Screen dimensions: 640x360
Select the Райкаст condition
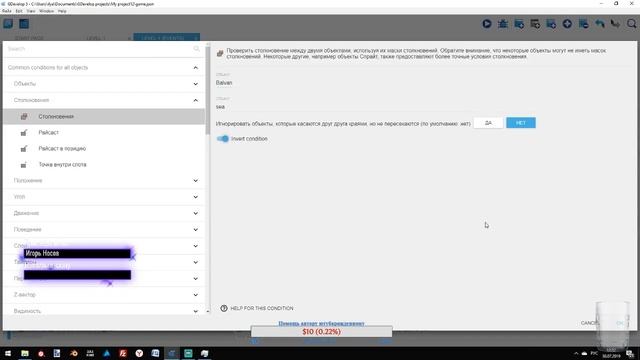coord(104,132)
